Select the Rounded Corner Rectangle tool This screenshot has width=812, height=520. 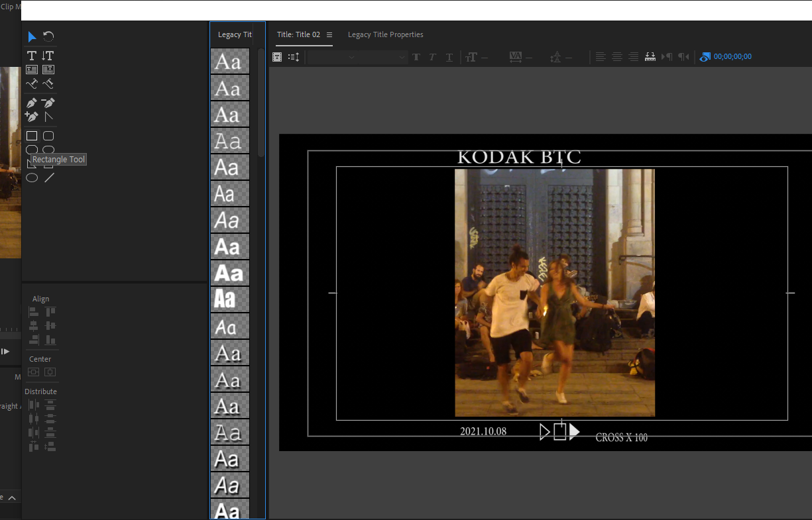click(x=48, y=136)
